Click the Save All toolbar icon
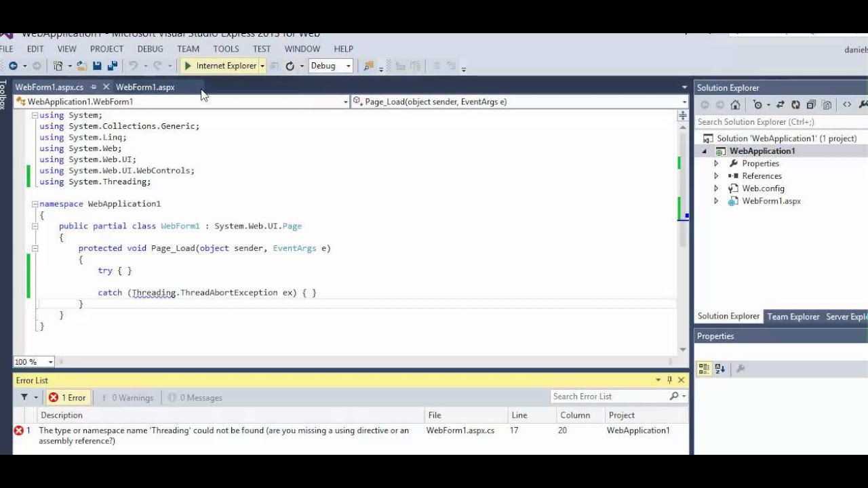This screenshot has height=488, width=868. point(113,66)
